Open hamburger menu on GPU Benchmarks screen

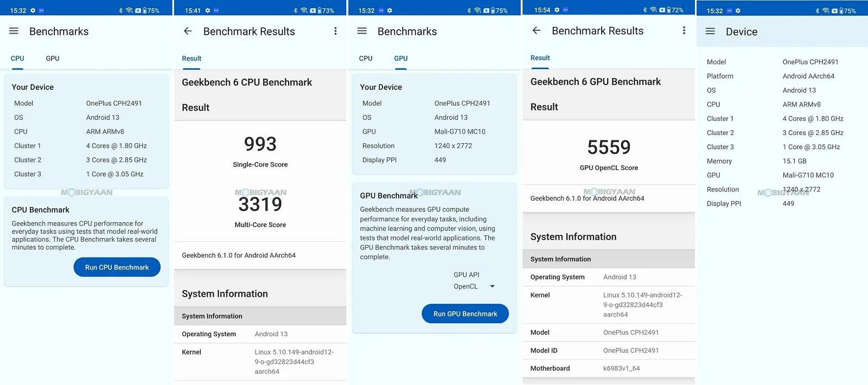click(362, 31)
